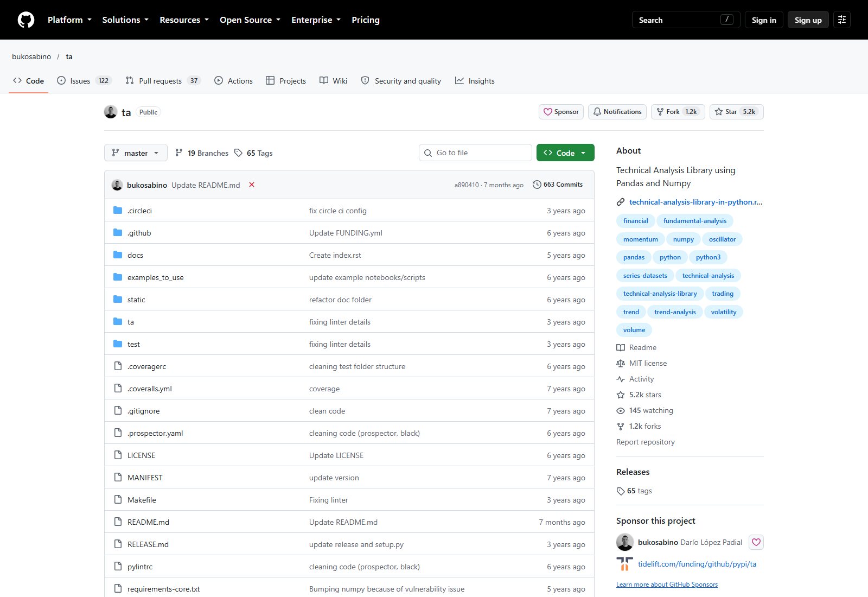The width and height of the screenshot is (868, 597).
Task: Open the Actions tab
Action: tap(234, 81)
